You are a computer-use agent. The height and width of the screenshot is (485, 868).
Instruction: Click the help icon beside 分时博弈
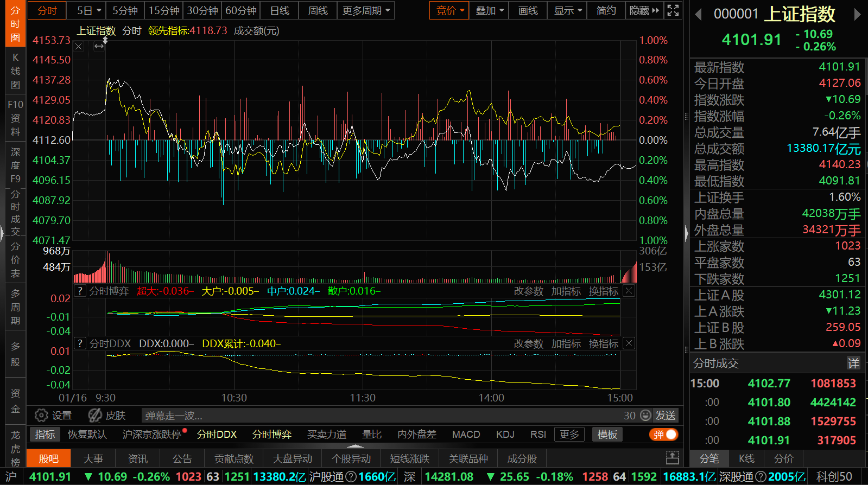[80, 291]
